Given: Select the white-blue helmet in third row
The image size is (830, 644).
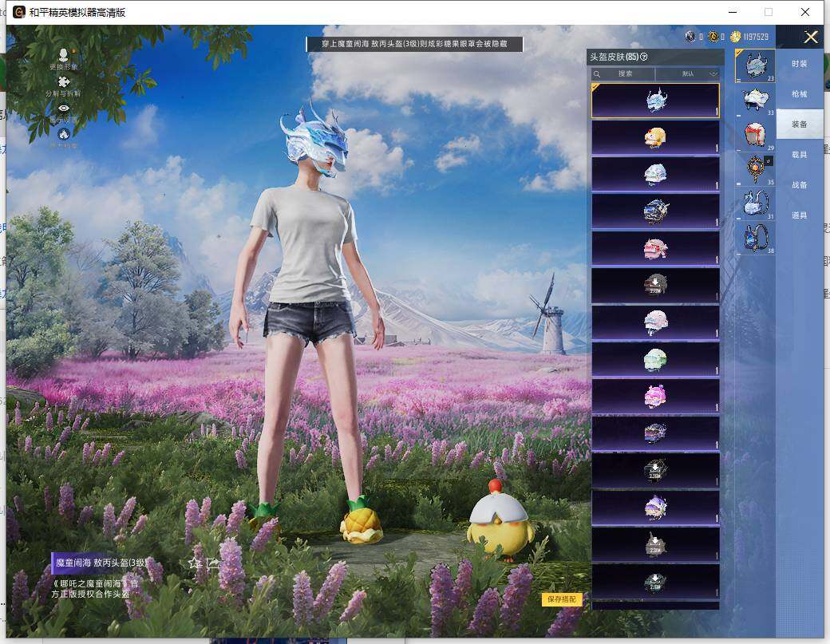Looking at the screenshot, I should (655, 174).
